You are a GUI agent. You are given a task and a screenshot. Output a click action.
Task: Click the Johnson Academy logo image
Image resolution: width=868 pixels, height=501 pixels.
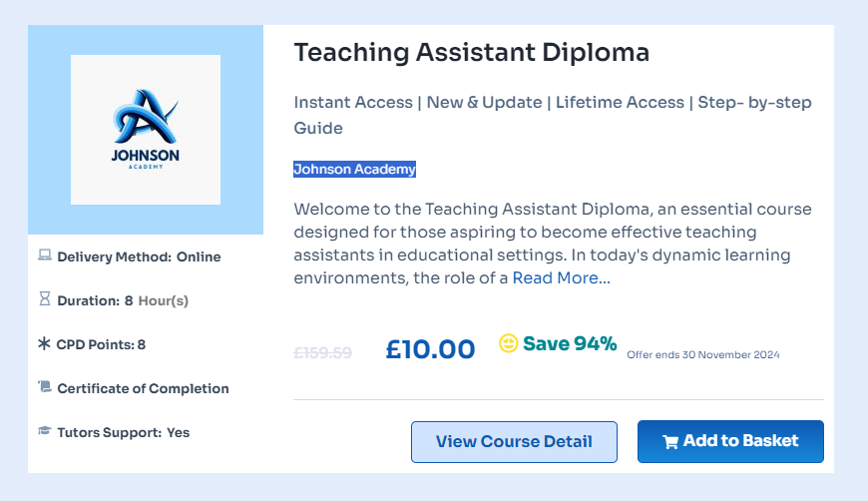pyautogui.click(x=146, y=130)
